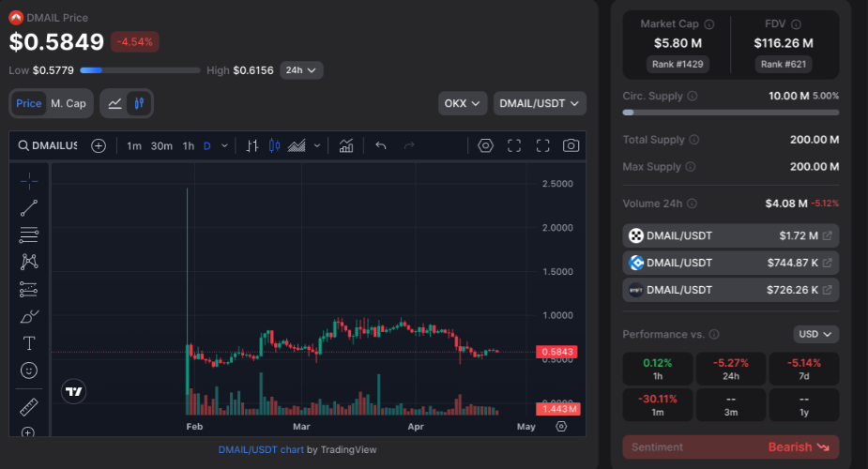Click the 1.443 M volume label
The image size is (868, 469).
pos(558,409)
